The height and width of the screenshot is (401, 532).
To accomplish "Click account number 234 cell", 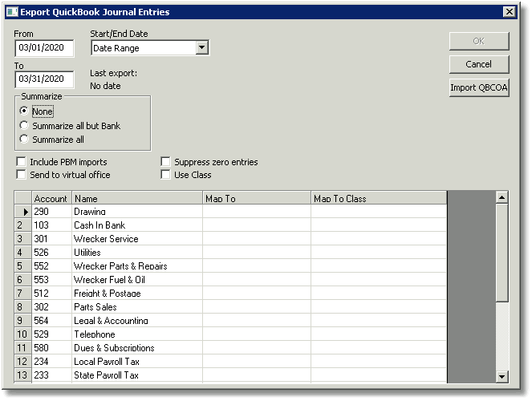I will click(x=51, y=362).
